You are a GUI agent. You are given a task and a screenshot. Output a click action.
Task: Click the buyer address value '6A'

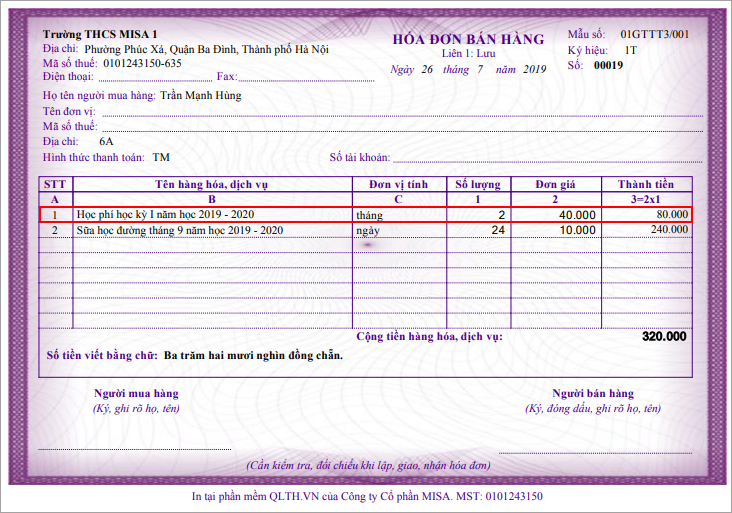point(106,141)
